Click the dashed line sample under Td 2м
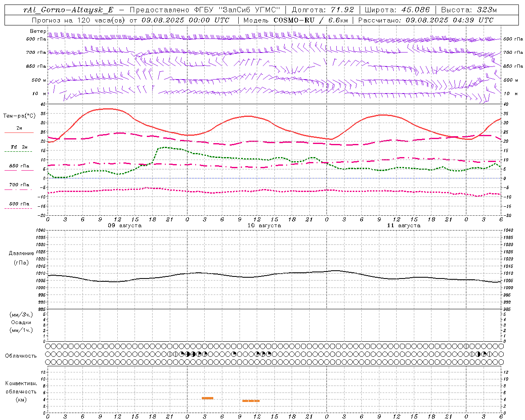 coord(18,151)
